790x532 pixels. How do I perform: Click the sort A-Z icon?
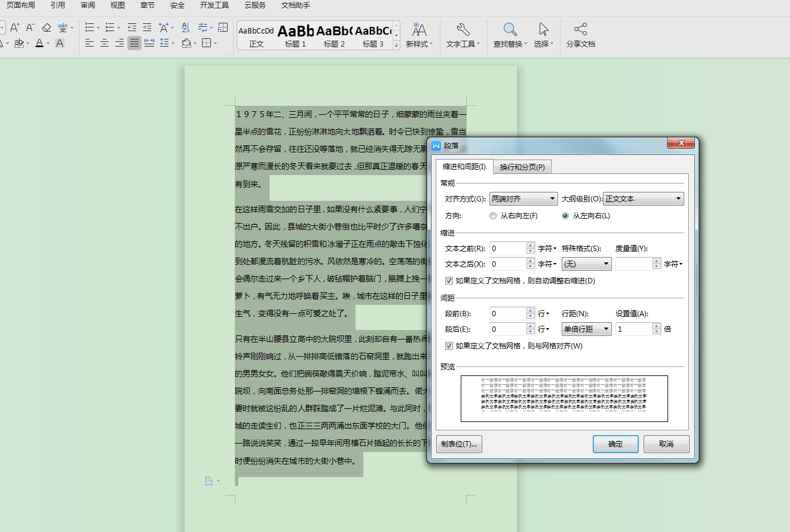pyautogui.click(x=185, y=27)
